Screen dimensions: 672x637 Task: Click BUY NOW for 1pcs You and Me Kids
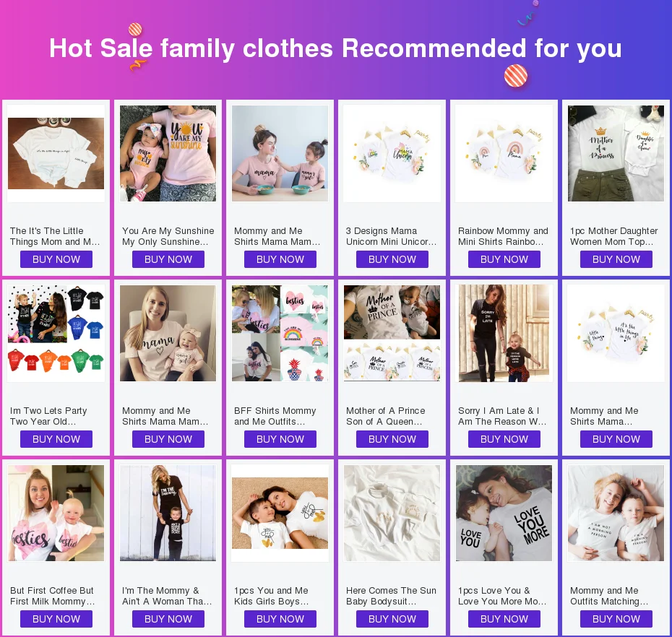(x=280, y=619)
